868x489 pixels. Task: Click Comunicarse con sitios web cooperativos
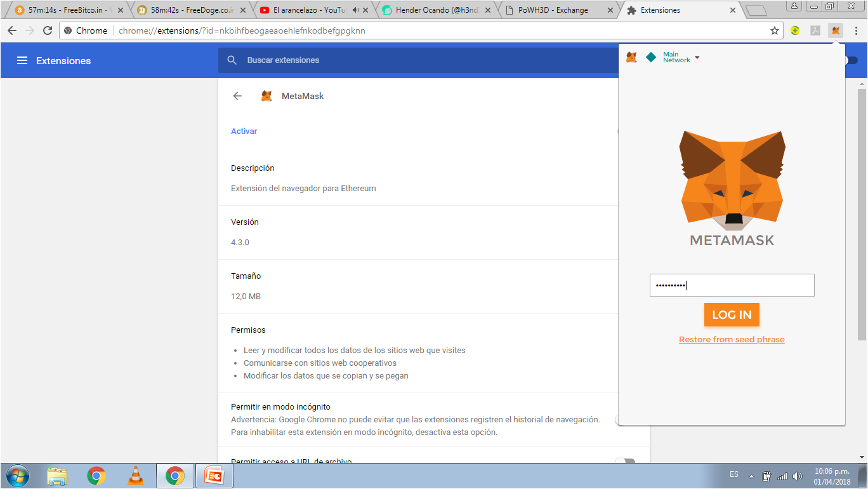tap(320, 363)
